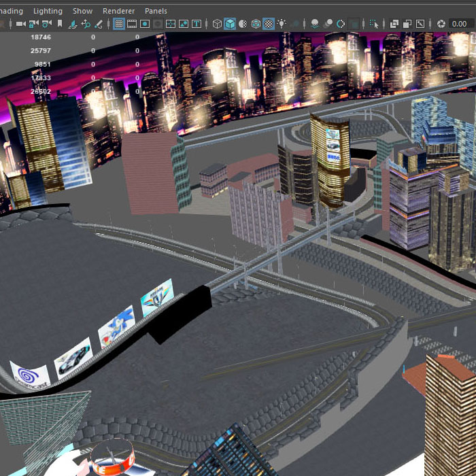
Task: Click the Isolate Select icon
Action: pyautogui.click(x=373, y=24)
